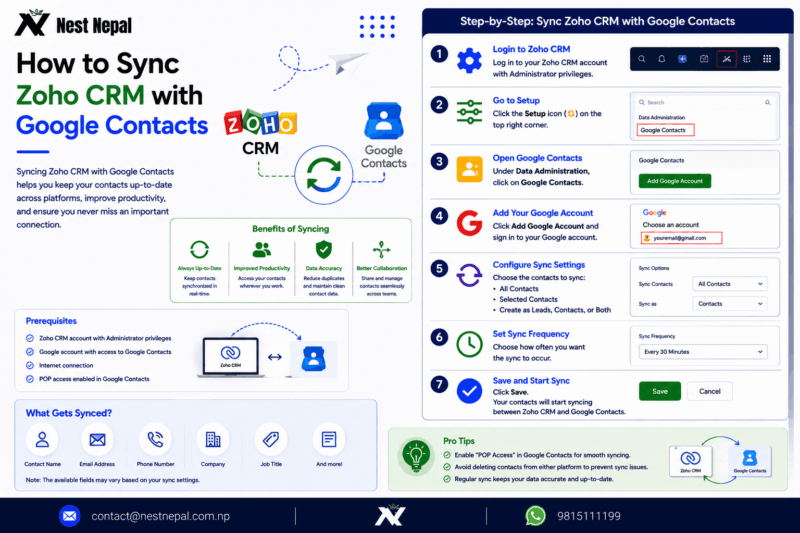The width and height of the screenshot is (800, 533).
Task: Click the 'Configure Sync Settings' step heading
Action: click(x=539, y=265)
